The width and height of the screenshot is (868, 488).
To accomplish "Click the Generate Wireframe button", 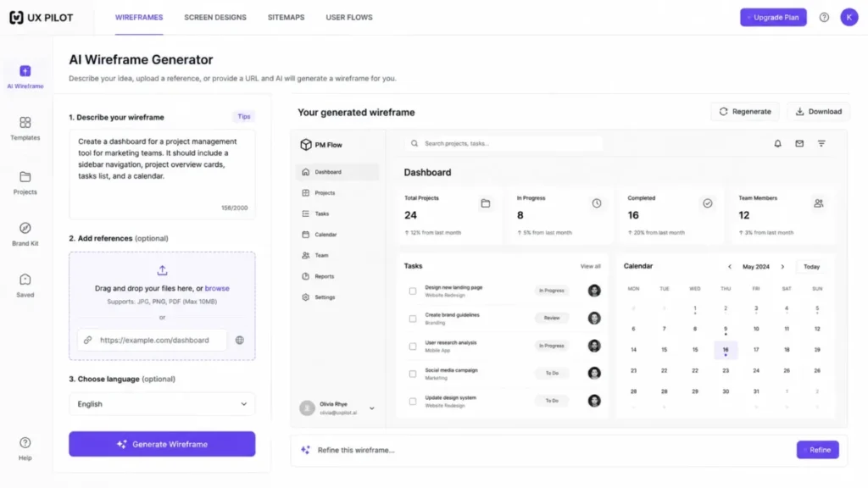I will 162,444.
